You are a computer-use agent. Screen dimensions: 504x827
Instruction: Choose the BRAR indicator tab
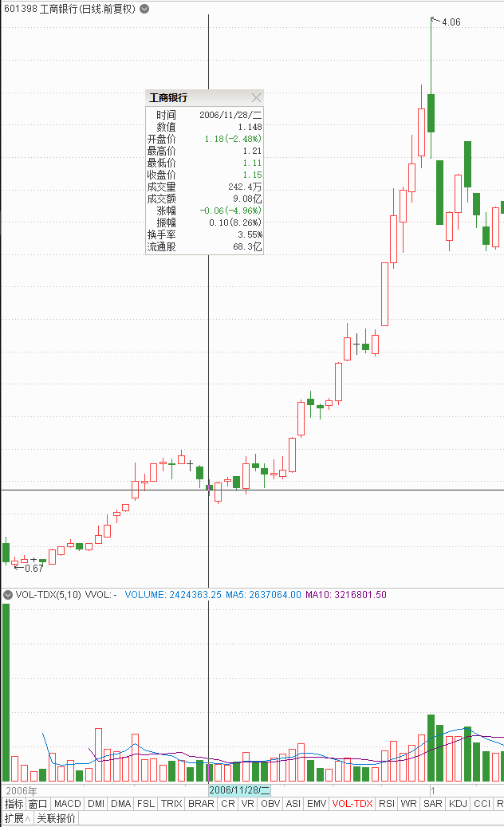pyautogui.click(x=200, y=804)
